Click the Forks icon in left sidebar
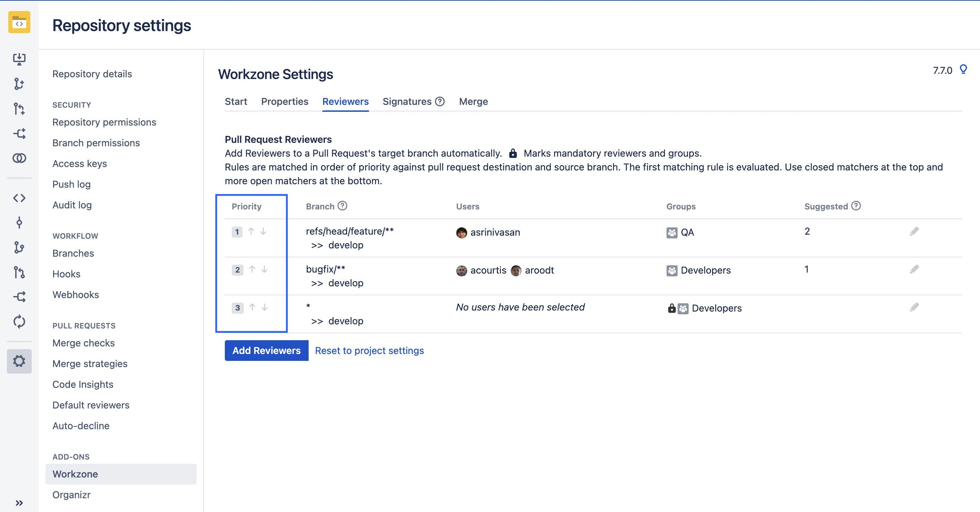The height and width of the screenshot is (512, 980). [19, 297]
